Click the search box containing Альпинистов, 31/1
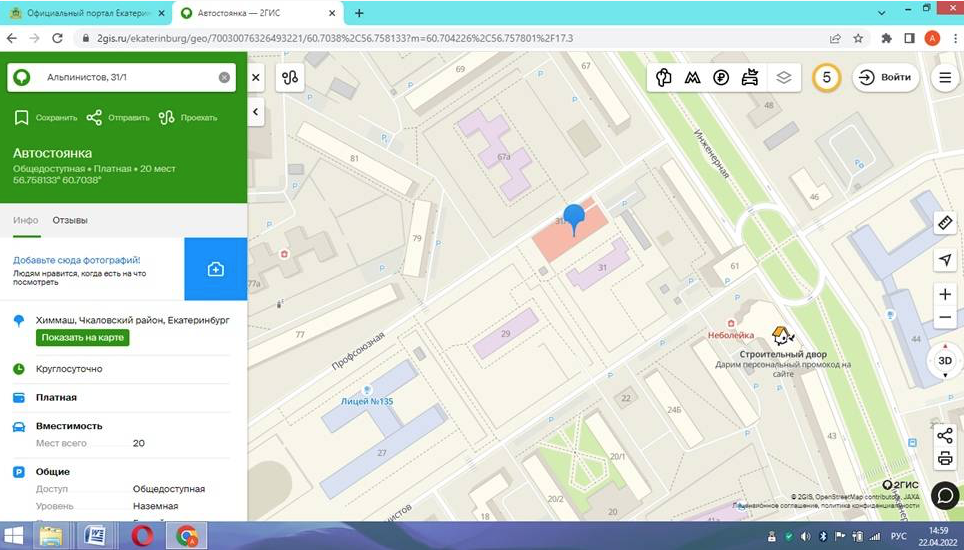This screenshot has width=964, height=550. click(122, 77)
